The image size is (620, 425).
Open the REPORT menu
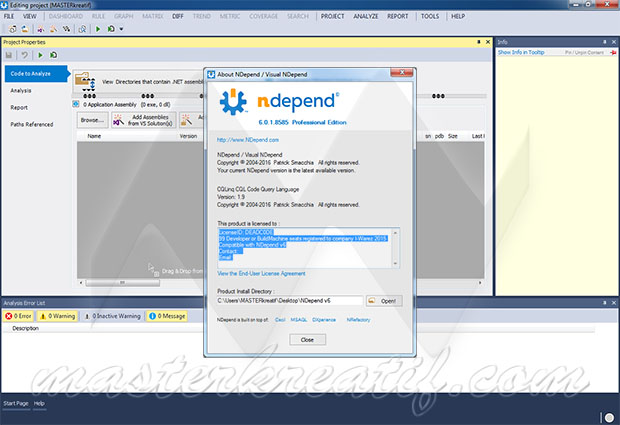[x=397, y=16]
